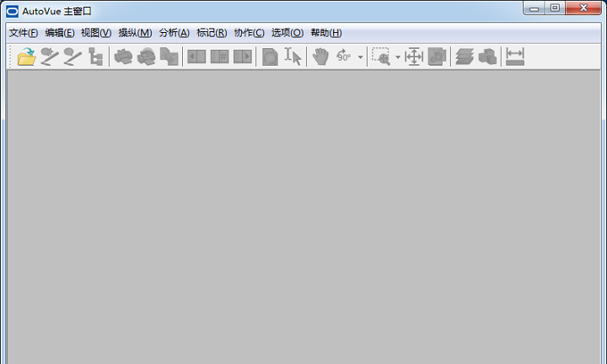Image resolution: width=607 pixels, height=364 pixels.
Task: Click the tree structure navigation icon
Action: pos(95,56)
